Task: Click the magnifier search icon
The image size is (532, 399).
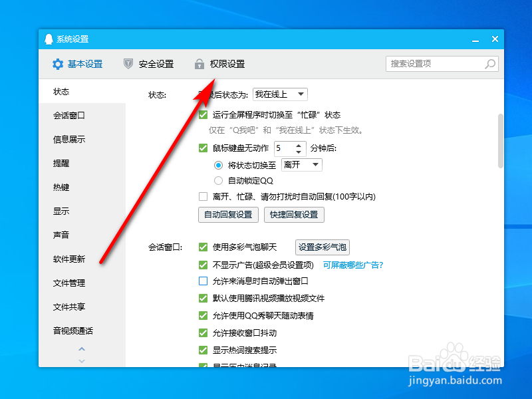Action: (490, 64)
